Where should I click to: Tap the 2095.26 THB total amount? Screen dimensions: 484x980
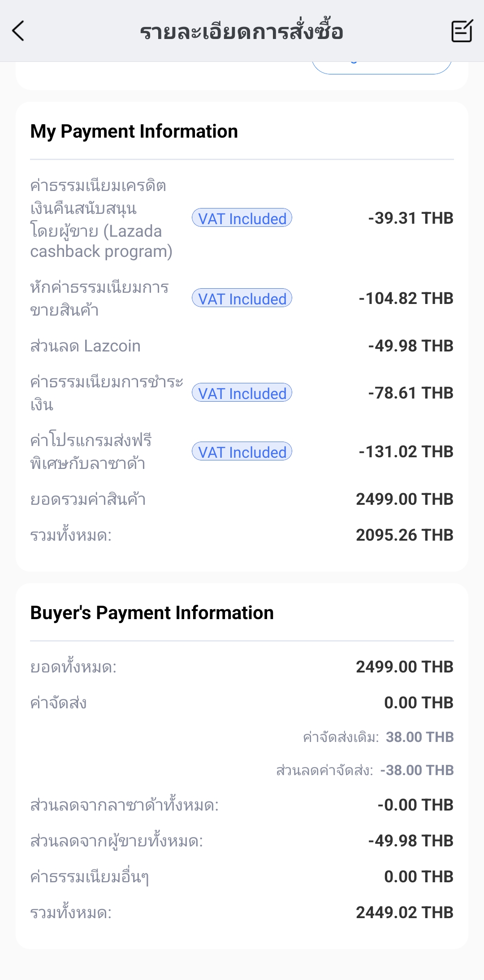tap(404, 535)
